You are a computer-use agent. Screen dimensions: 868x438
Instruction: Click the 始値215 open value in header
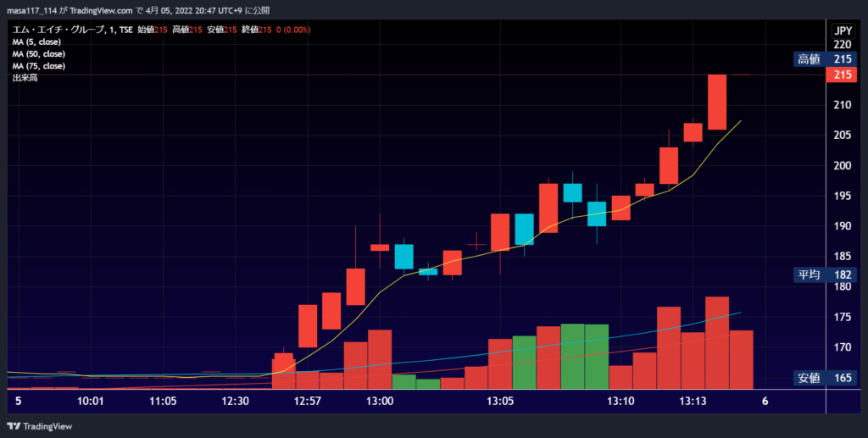click(153, 30)
